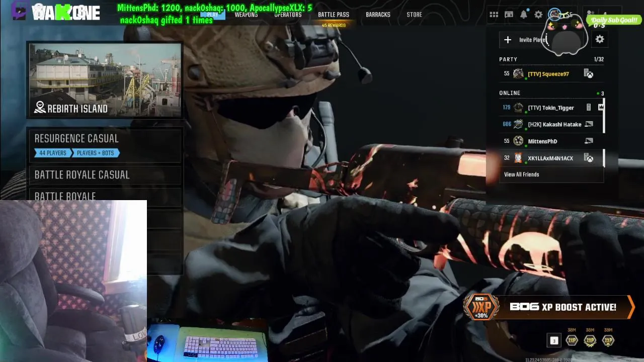Open the headset voice chat icon
Screen dimensions: 644x362
509,15
